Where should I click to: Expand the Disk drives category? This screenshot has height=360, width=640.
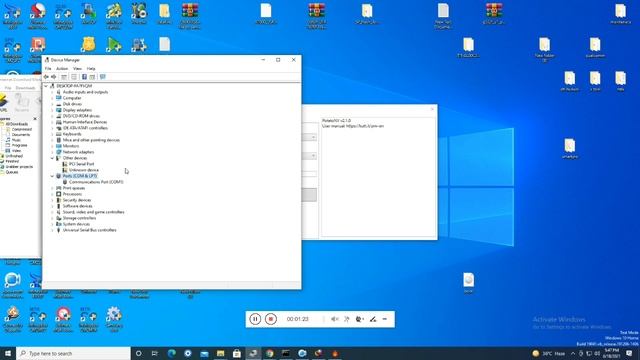(x=52, y=104)
